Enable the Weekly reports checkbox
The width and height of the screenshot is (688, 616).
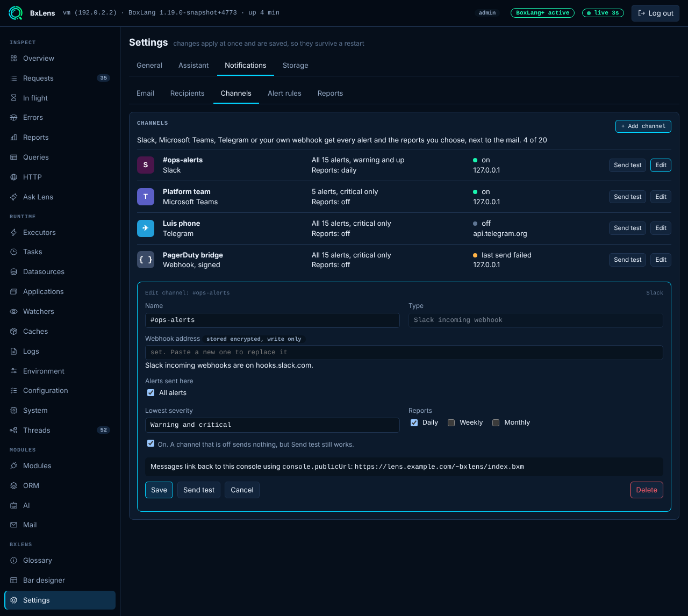point(451,422)
